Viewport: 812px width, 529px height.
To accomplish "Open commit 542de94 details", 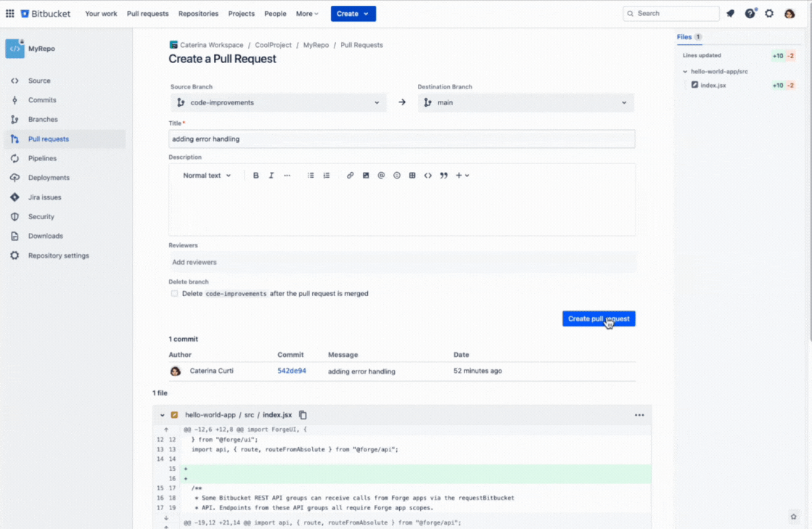I will coord(293,370).
